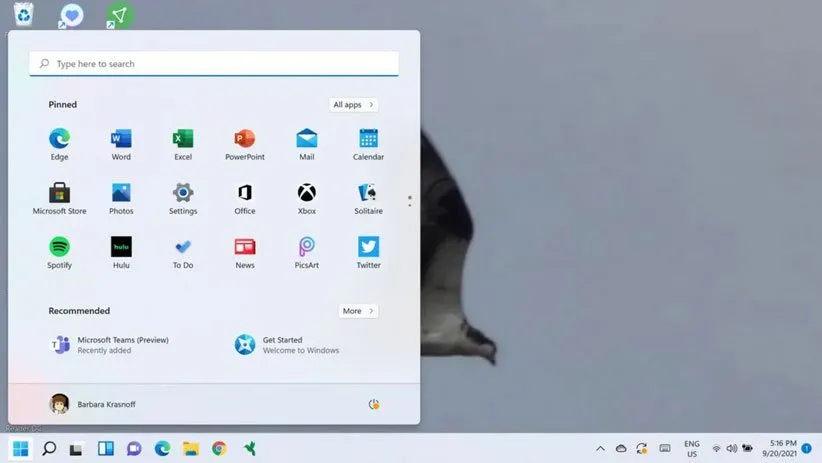Show hidden system tray icons chevron
This screenshot has height=463, width=822.
pyautogui.click(x=600, y=449)
